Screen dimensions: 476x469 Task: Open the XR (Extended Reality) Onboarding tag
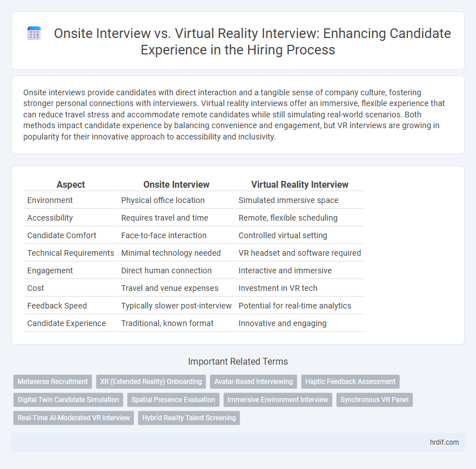151,382
